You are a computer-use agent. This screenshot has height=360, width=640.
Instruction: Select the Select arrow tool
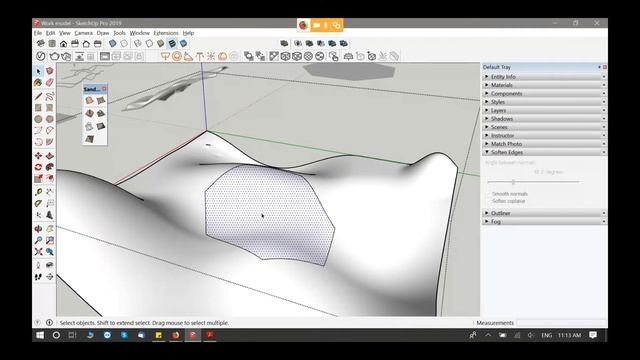point(38,71)
